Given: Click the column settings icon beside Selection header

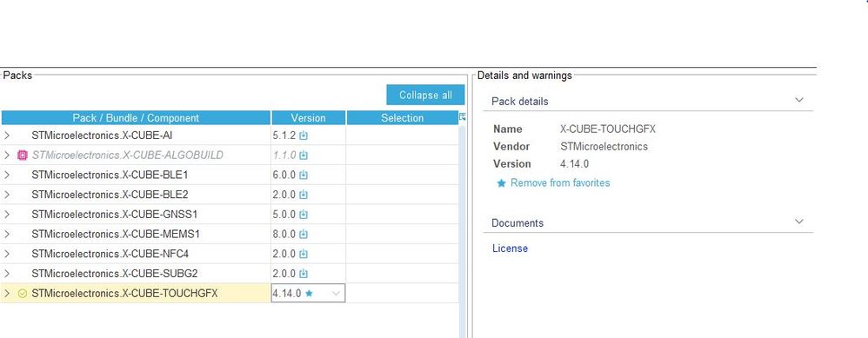Looking at the screenshot, I should pyautogui.click(x=463, y=116).
